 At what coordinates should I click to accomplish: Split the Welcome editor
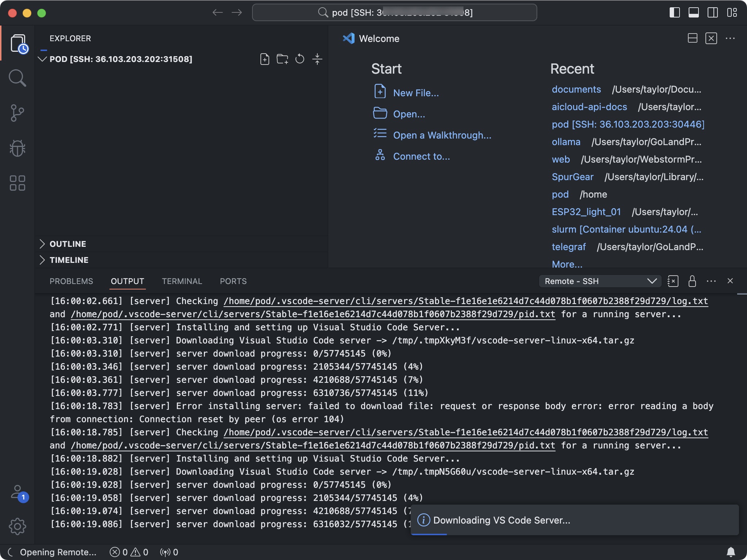[x=692, y=38]
